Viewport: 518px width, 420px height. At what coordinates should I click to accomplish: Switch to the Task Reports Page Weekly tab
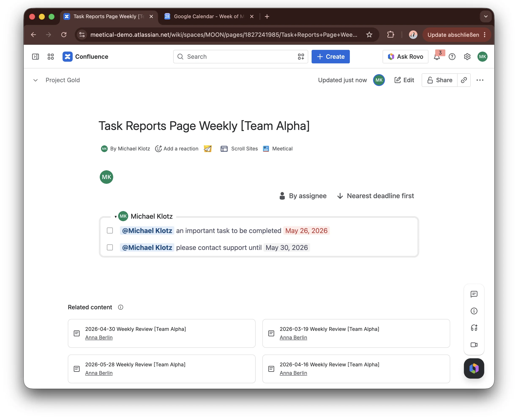[109, 16]
